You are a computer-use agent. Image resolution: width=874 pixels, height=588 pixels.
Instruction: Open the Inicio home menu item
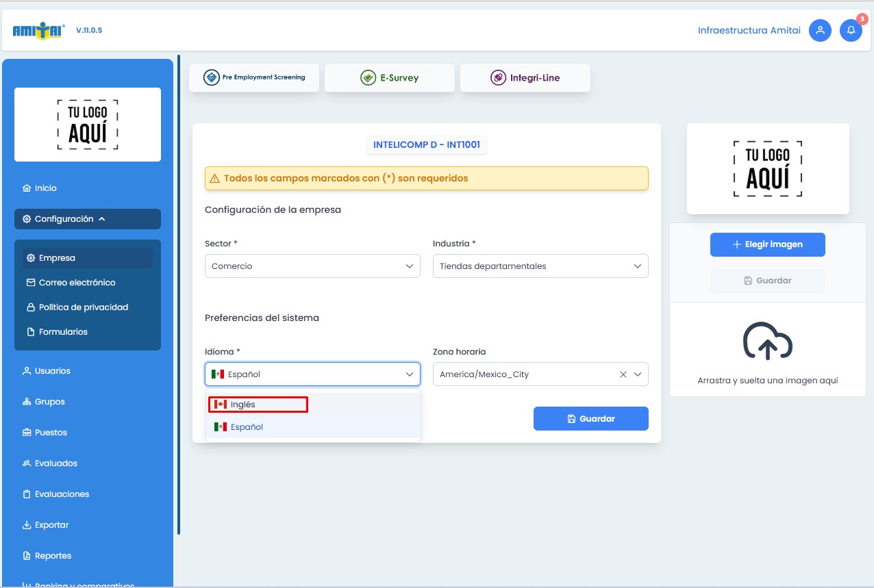tap(46, 188)
